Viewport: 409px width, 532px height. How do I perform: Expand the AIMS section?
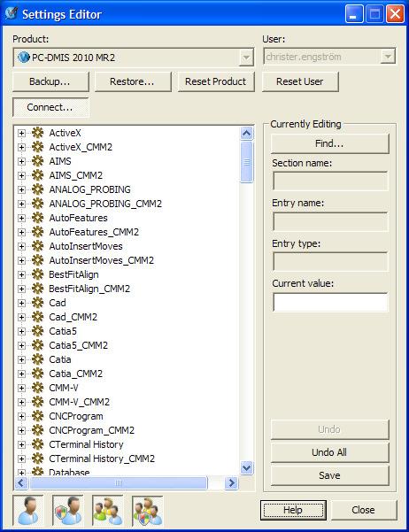click(x=22, y=161)
